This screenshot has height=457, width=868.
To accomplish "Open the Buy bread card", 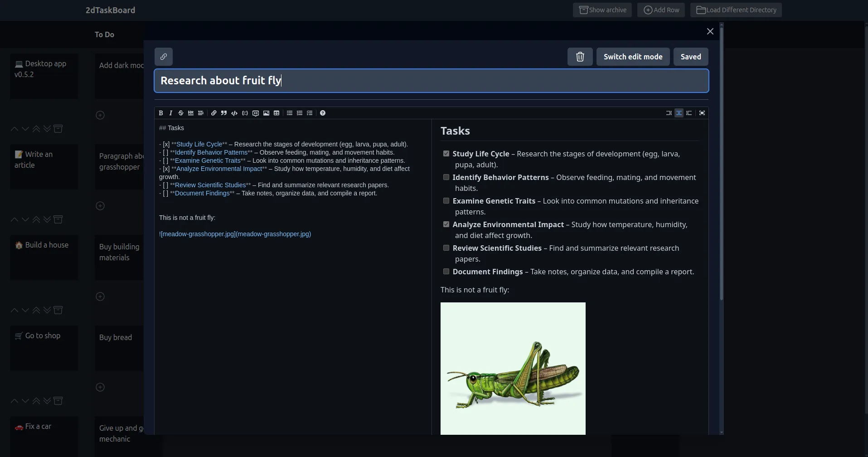I will pyautogui.click(x=119, y=348).
